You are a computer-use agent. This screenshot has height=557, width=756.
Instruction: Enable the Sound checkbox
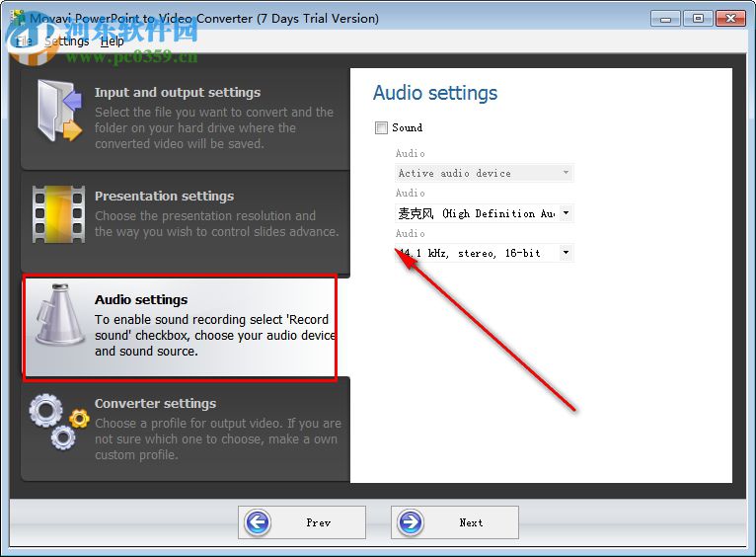click(381, 127)
